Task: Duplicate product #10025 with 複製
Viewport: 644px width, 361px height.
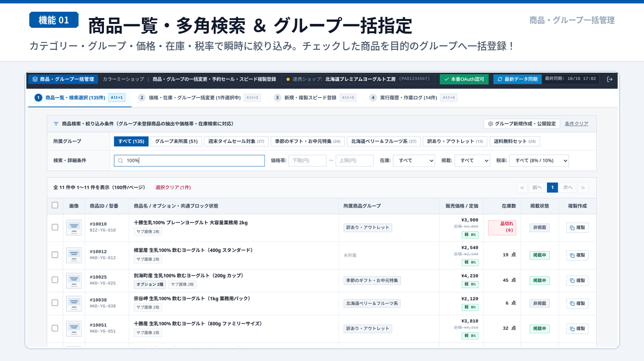Action: pyautogui.click(x=577, y=281)
